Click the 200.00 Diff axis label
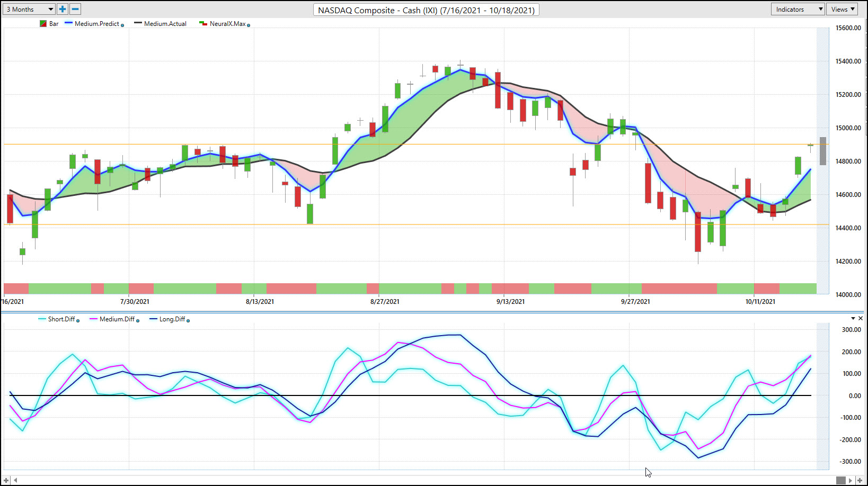Screen dimensions: 868x486 (852, 352)
